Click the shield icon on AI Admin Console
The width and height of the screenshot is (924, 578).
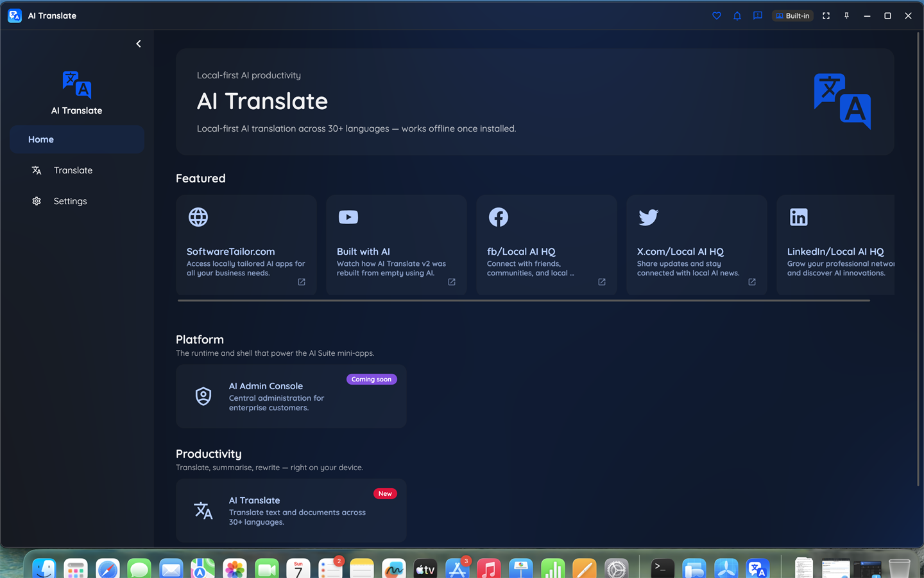203,396
